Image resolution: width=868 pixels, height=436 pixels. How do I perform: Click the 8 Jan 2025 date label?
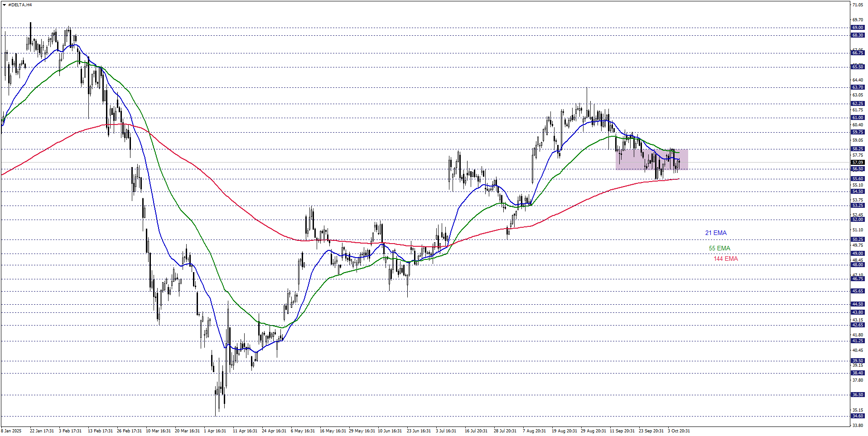pos(11,431)
